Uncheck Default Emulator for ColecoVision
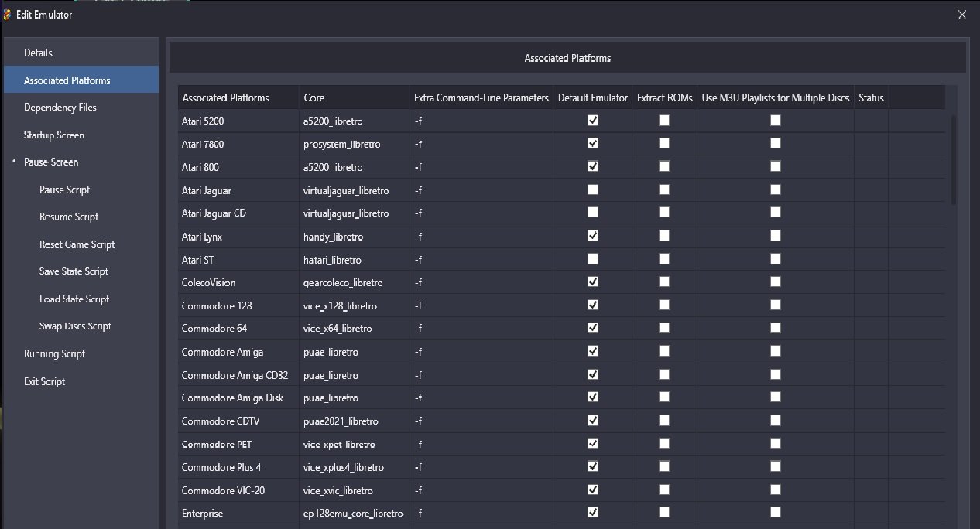Screen dimensions: 980x529 click(x=593, y=282)
